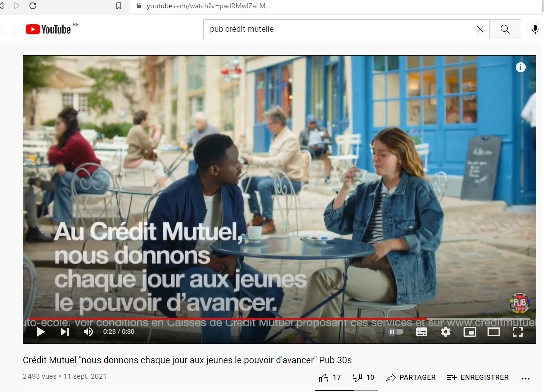This screenshot has height=392, width=544.
Task: Click the Pub Télé channel watermark
Action: click(x=519, y=303)
